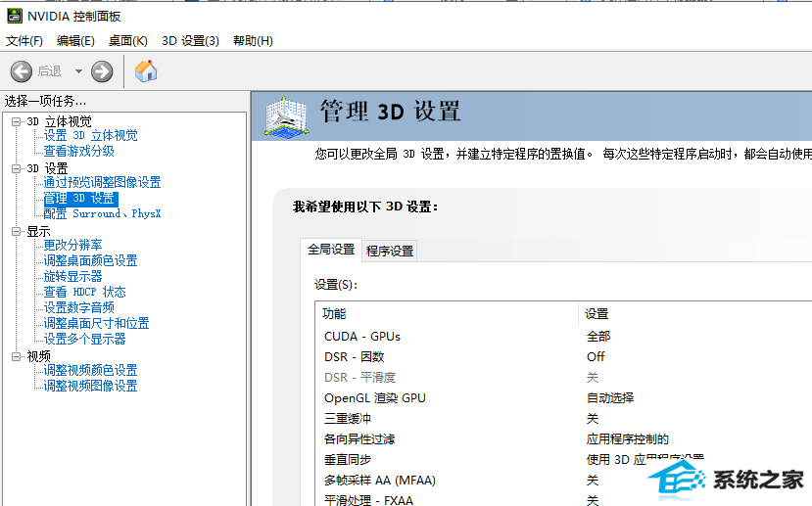Click the 设置 column header

(695, 313)
